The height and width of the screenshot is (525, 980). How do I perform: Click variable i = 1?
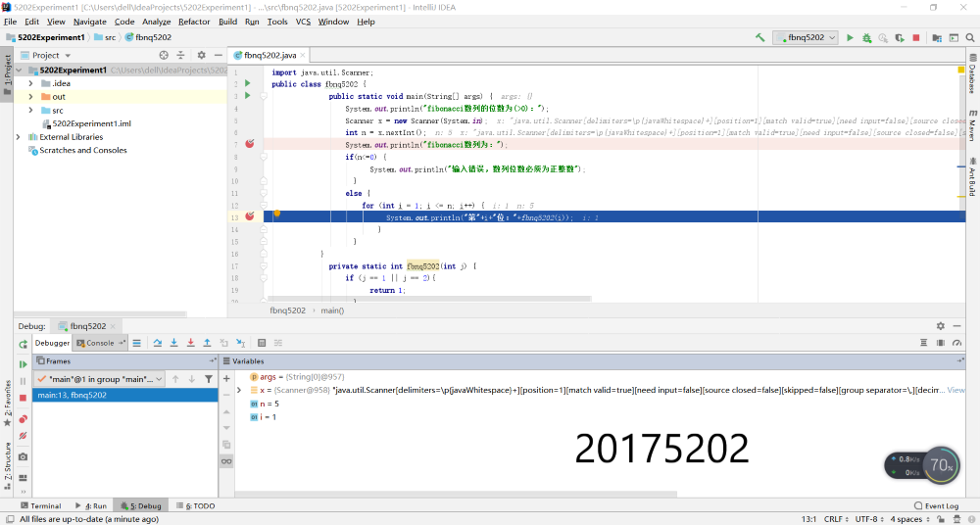263,417
